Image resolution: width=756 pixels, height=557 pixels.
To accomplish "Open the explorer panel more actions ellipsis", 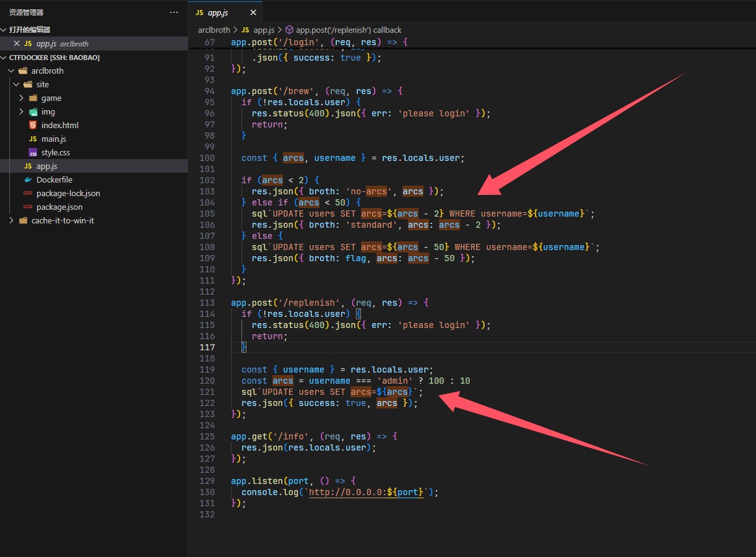I will point(174,12).
